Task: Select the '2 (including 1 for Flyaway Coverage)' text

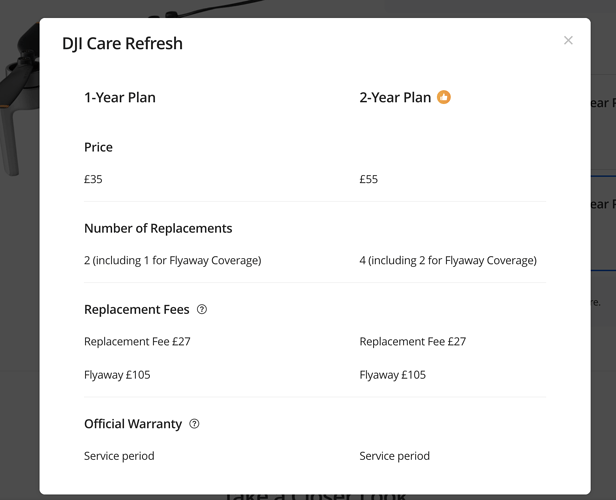Action: pyautogui.click(x=172, y=260)
